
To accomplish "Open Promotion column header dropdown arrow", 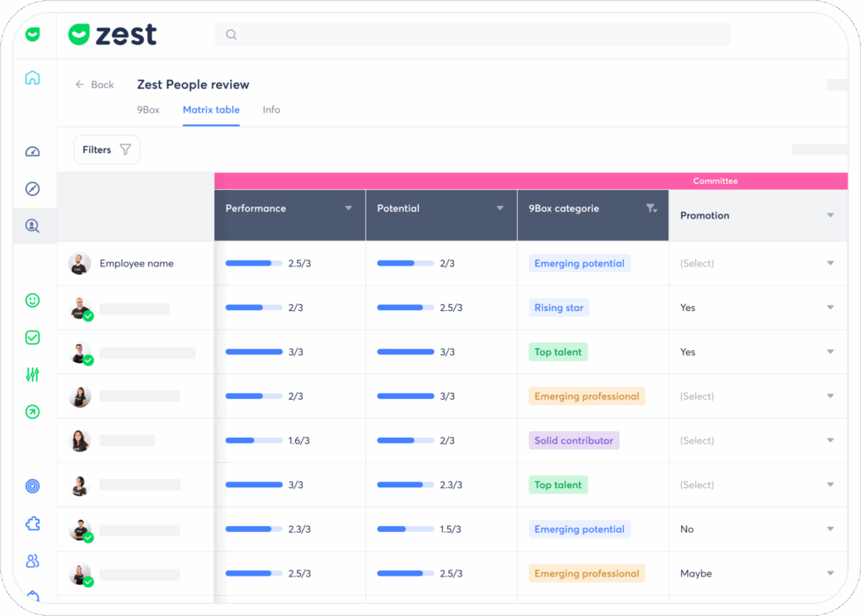I will pyautogui.click(x=830, y=215).
